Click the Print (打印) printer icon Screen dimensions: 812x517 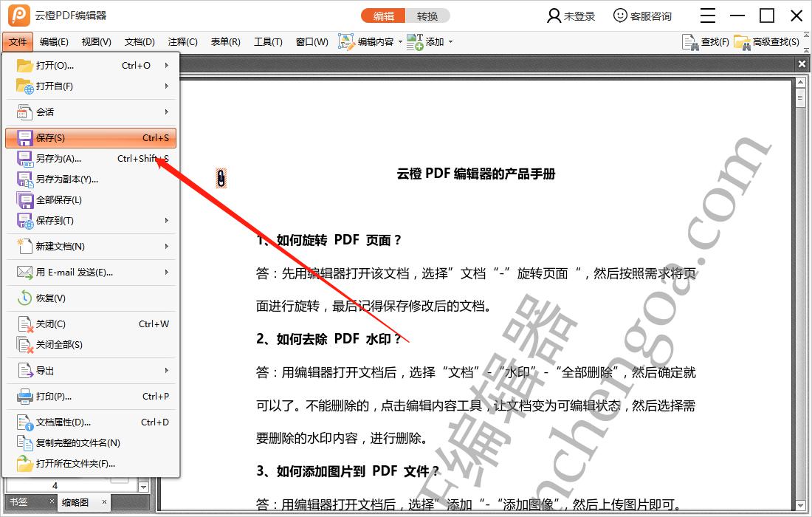(24, 397)
